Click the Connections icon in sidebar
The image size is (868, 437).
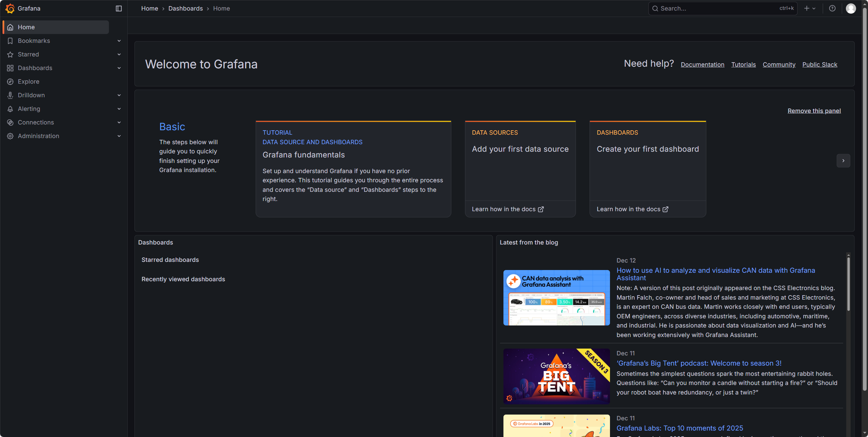coord(10,122)
